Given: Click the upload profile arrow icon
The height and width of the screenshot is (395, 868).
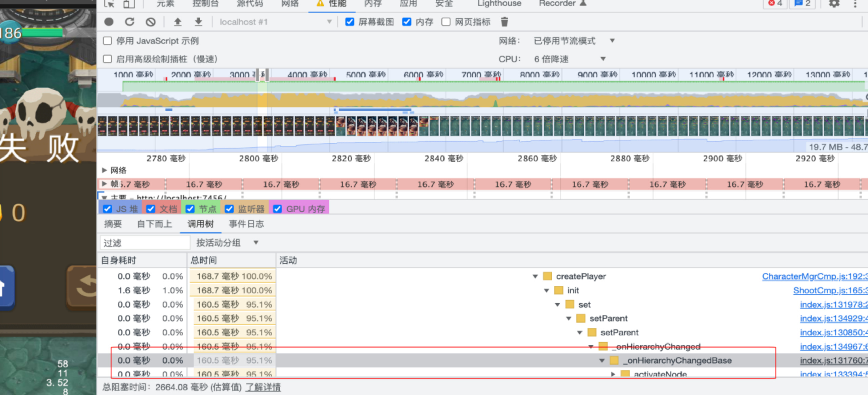Looking at the screenshot, I should (x=177, y=22).
